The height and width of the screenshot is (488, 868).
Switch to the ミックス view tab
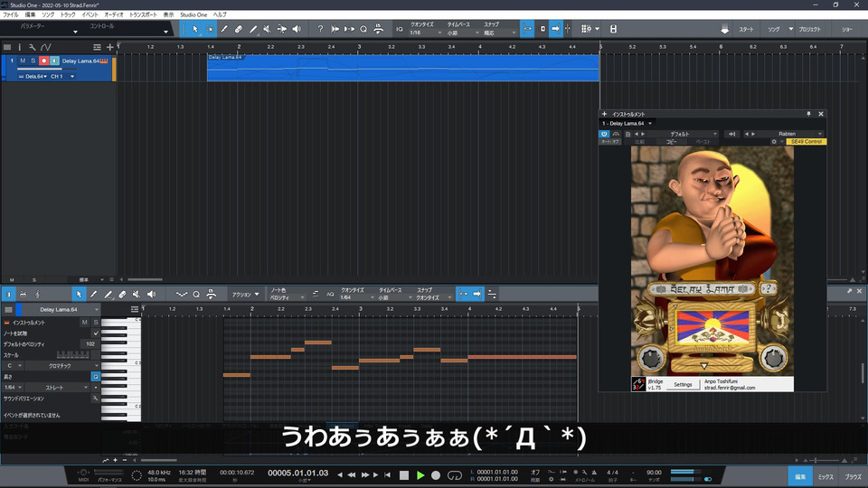click(x=826, y=476)
